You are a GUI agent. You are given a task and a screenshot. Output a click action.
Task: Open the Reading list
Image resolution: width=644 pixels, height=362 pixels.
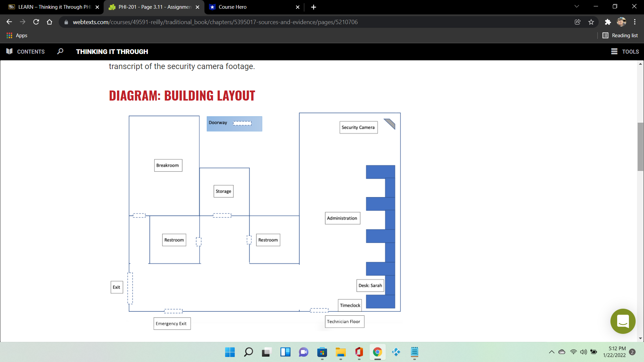pos(620,36)
